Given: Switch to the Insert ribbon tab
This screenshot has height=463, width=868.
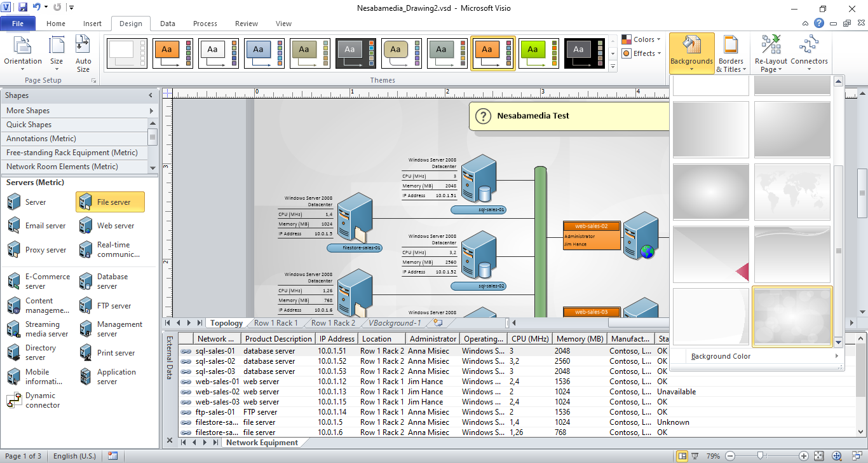Looking at the screenshot, I should 92,24.
